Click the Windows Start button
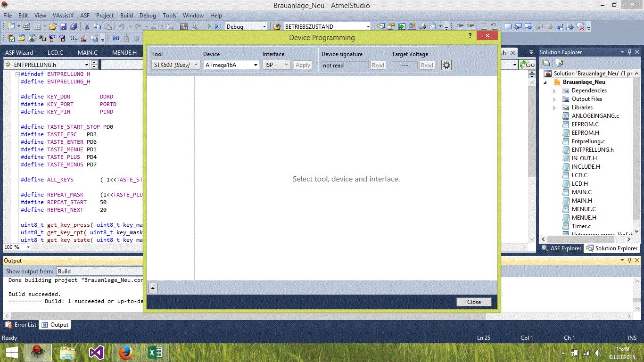This screenshot has height=362, width=644. (11, 353)
